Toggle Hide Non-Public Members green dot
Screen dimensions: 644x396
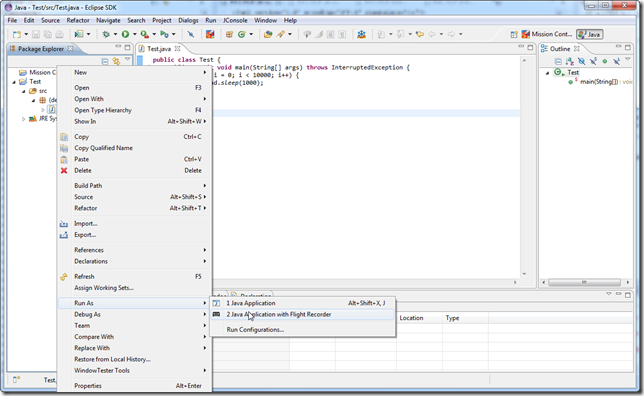click(605, 61)
